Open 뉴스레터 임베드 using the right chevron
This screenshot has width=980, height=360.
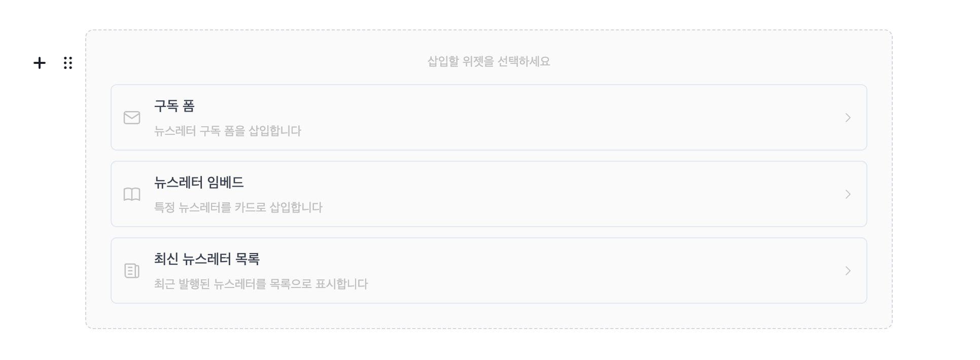coord(848,194)
